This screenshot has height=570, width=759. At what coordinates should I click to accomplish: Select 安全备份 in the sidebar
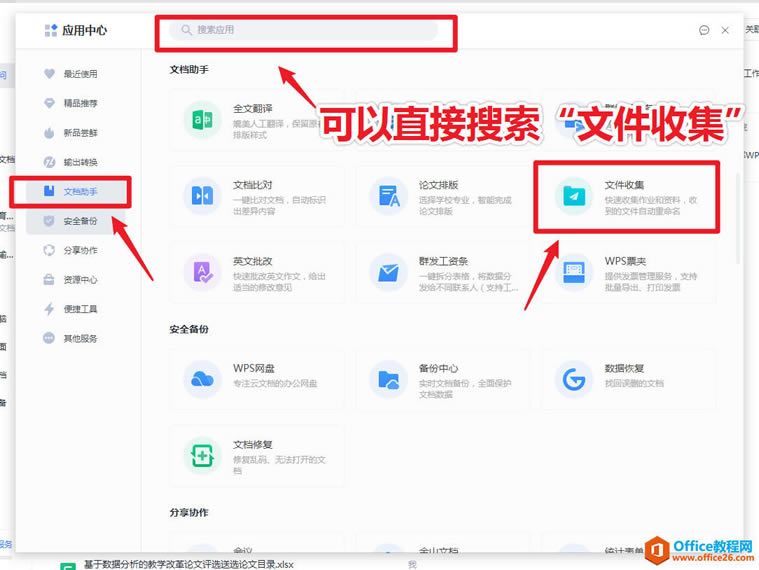pyautogui.click(x=80, y=221)
